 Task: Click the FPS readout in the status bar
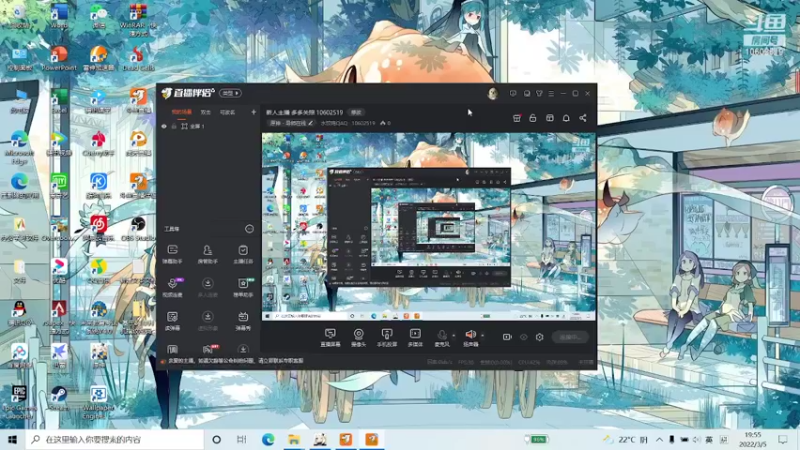[465, 362]
